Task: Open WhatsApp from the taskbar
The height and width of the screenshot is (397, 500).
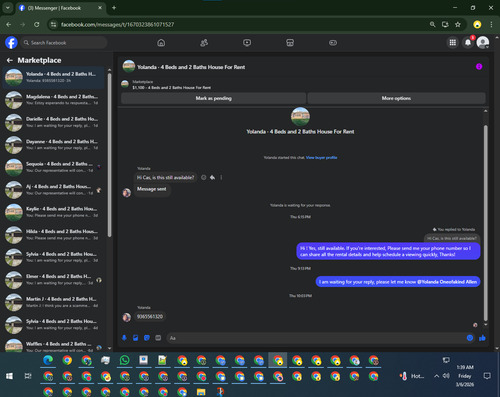Action: 124,360
